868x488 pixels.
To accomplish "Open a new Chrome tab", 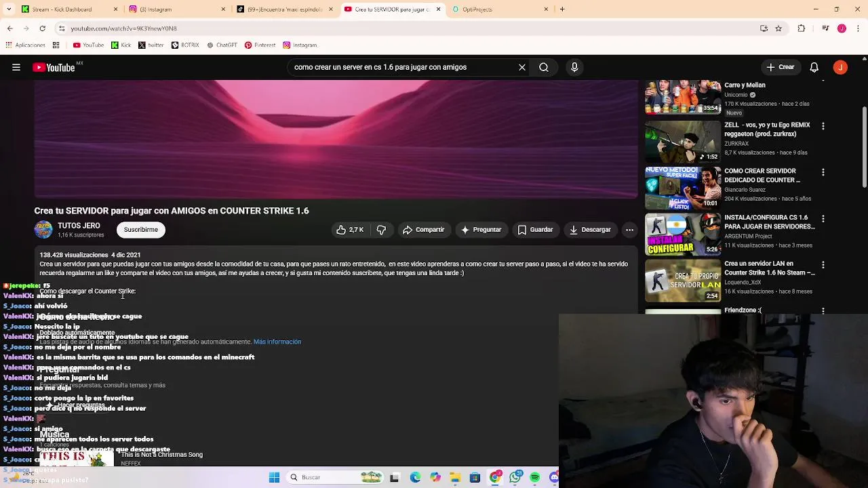I will 562,9.
